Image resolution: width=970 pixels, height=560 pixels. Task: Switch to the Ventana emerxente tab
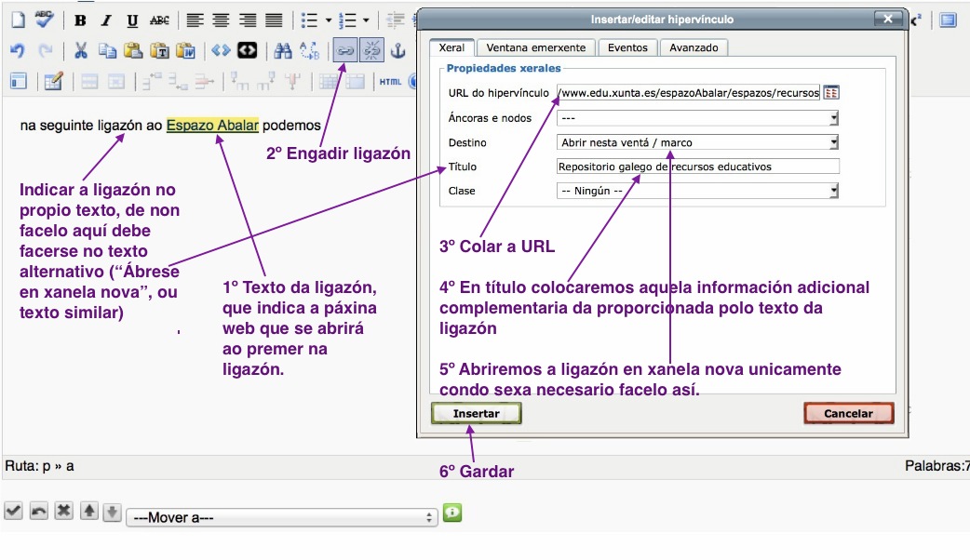coord(534,47)
